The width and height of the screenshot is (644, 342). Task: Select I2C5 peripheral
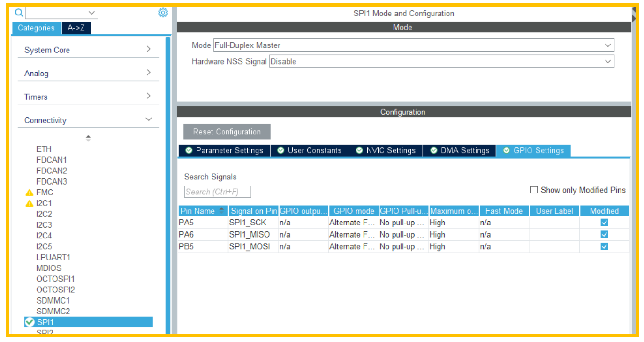click(x=44, y=246)
